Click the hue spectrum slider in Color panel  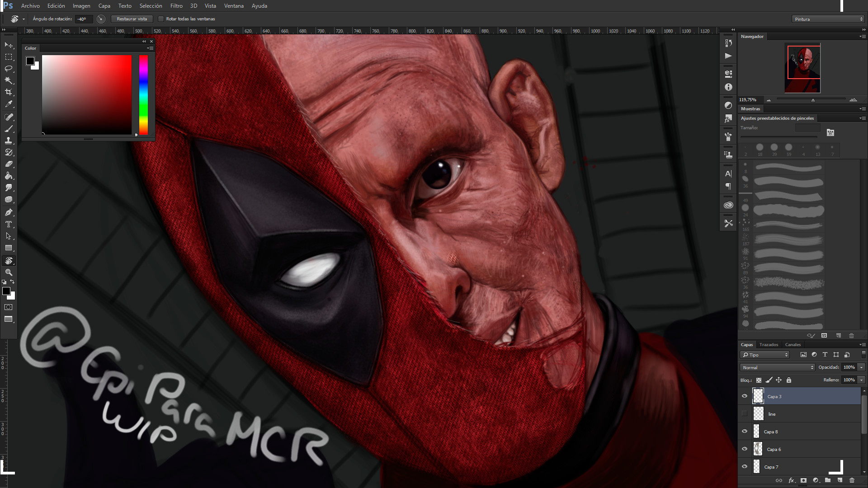(x=143, y=95)
